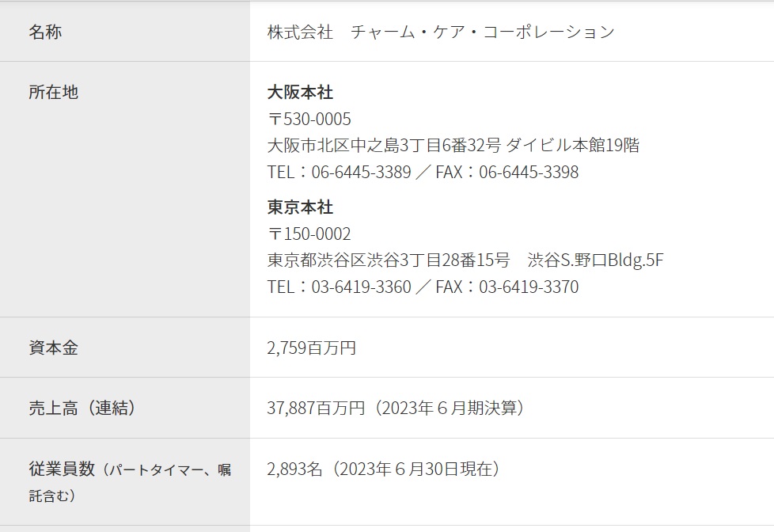The width and height of the screenshot is (774, 532).
Task: Select postal code 〒530-0005
Action: coord(309,119)
